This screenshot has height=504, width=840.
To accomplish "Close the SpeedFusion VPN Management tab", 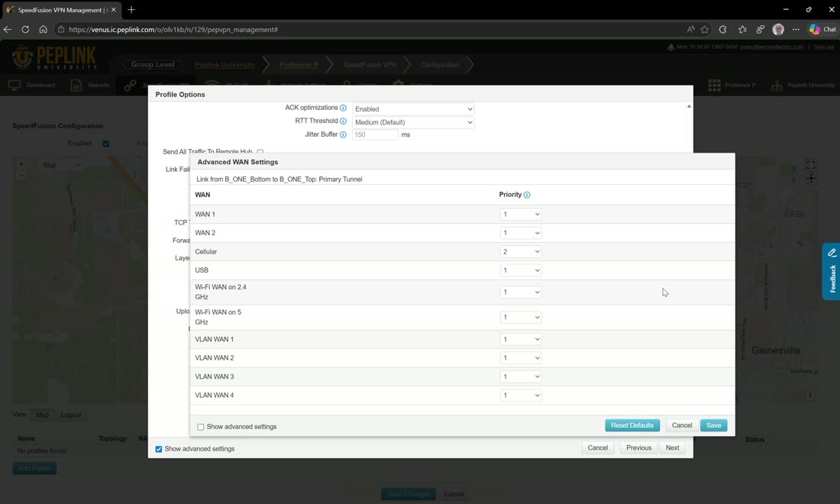I will point(114,10).
